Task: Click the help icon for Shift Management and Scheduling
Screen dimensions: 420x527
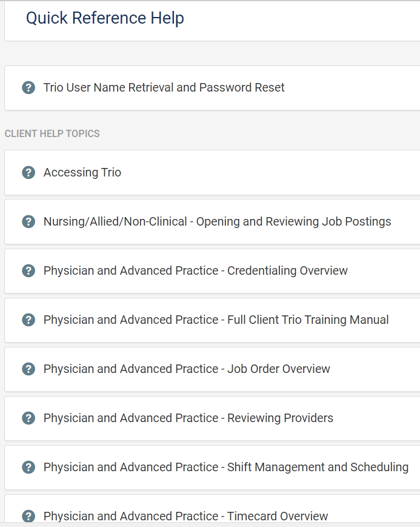Action: (28, 468)
